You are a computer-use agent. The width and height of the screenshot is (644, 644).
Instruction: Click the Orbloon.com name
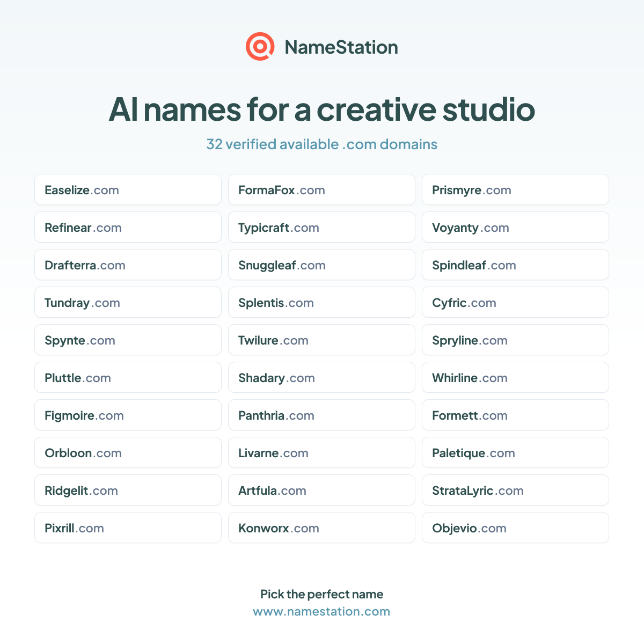[128, 452]
